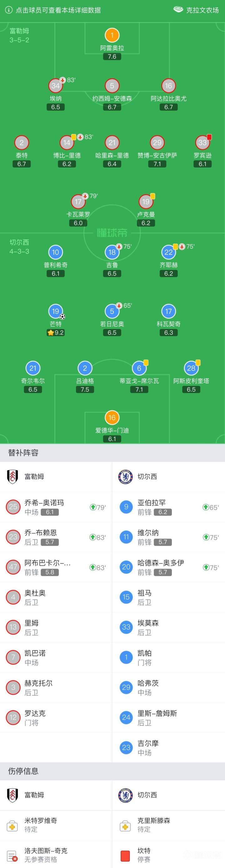Select 克拉文农场 stadium name
Viewport: 225px width, 868px height.
(202, 10)
